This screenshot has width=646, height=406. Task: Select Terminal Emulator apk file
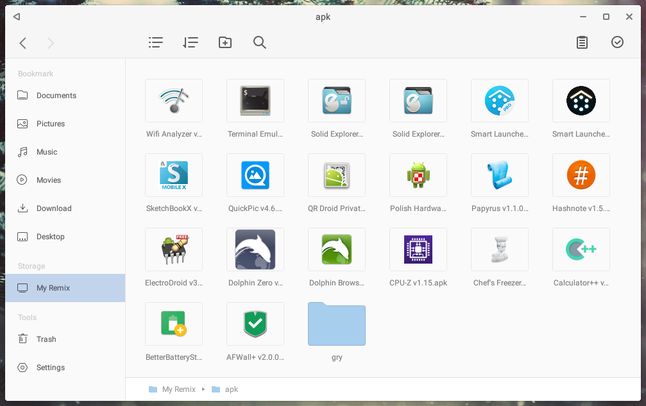[x=255, y=101]
